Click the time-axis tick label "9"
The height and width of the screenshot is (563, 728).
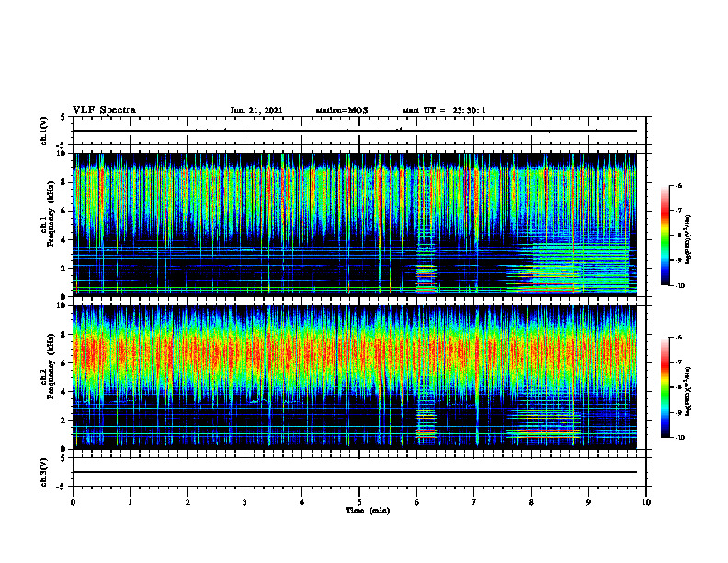point(588,502)
